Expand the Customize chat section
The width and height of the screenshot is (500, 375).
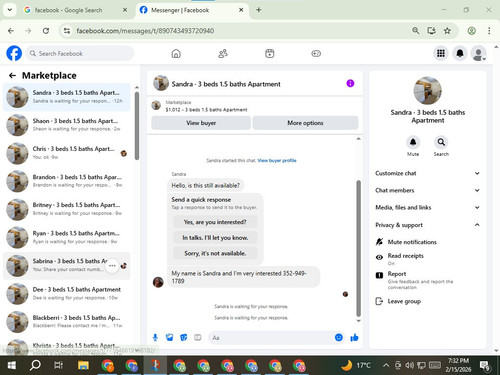pos(428,173)
